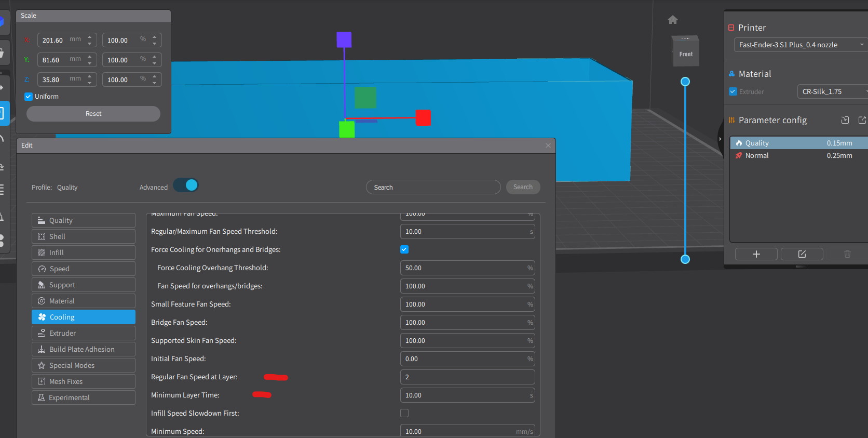The width and height of the screenshot is (868, 438).
Task: Uncheck the Uniform scale checkbox
Action: [x=29, y=97]
